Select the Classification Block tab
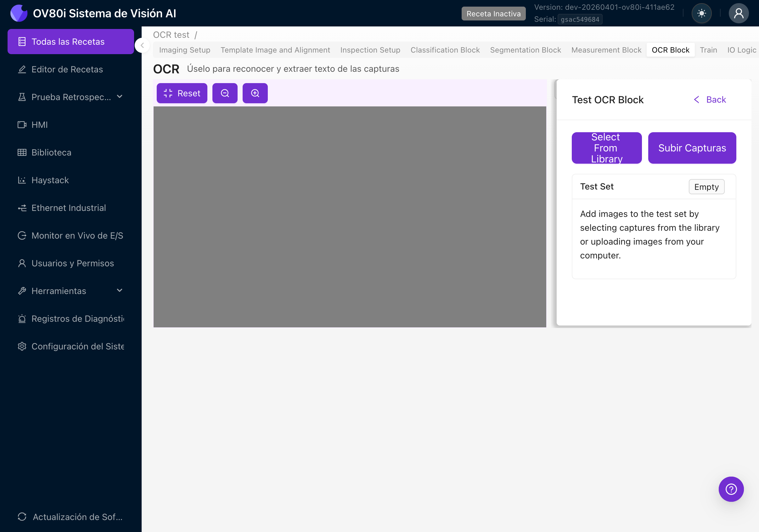 pos(445,50)
